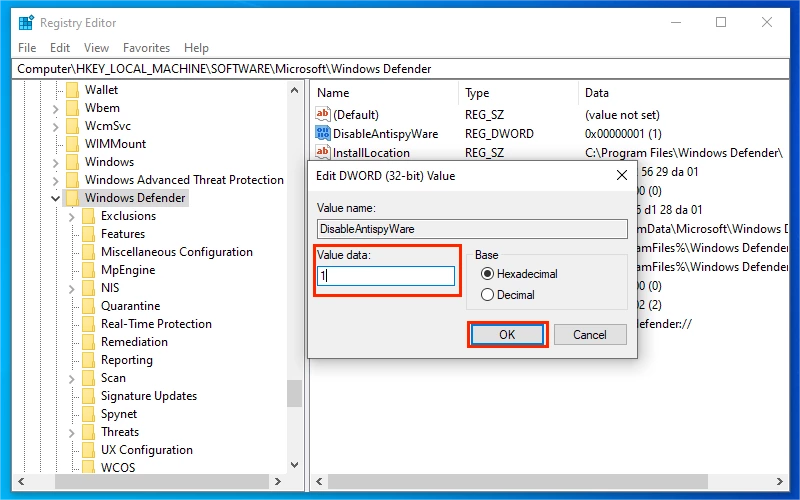Click the Signature Updates folder icon
This screenshot has width=800, height=500.
pos(89,396)
